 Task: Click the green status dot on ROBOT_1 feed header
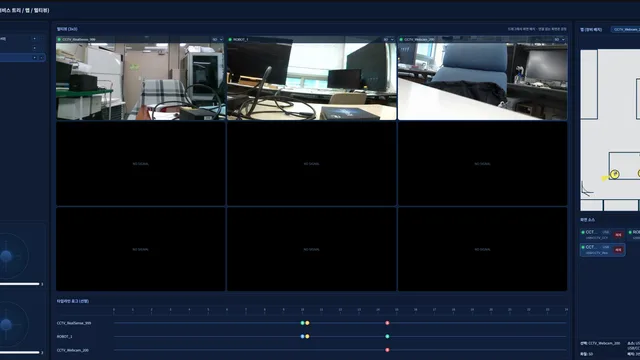230,40
